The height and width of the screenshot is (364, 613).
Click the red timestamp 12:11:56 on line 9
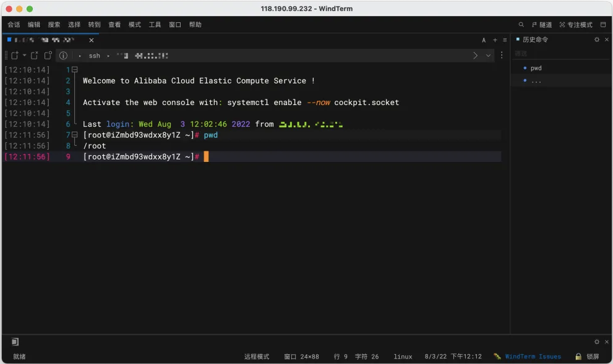tap(27, 156)
